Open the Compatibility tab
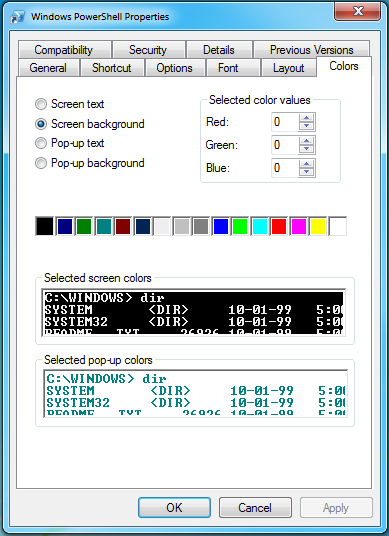The width and height of the screenshot is (389, 536). pyautogui.click(x=65, y=50)
